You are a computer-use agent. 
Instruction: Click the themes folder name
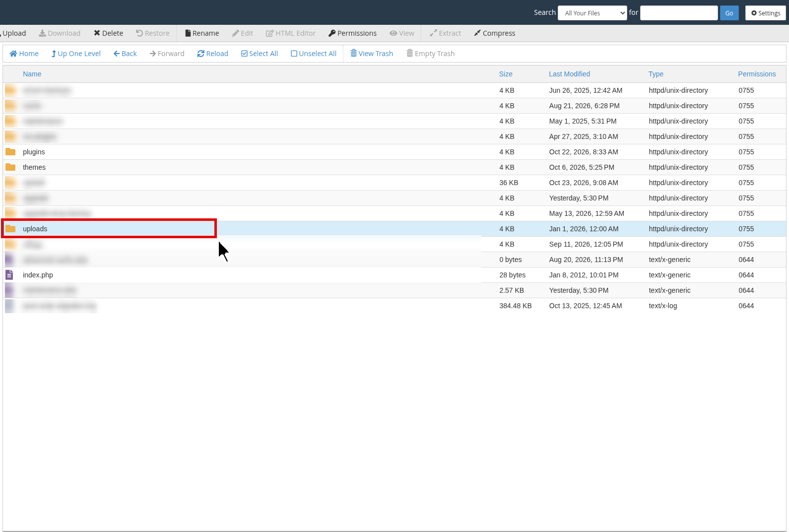[x=34, y=167]
